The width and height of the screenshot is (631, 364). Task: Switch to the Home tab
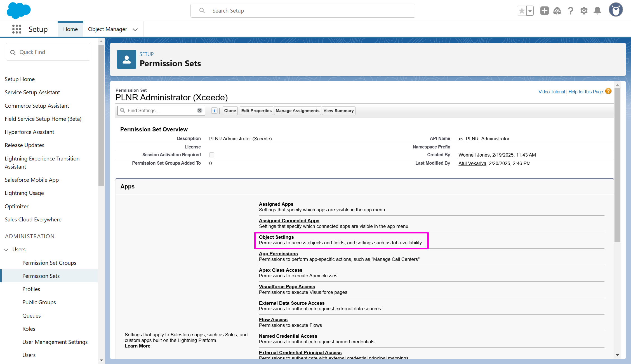[x=70, y=29]
